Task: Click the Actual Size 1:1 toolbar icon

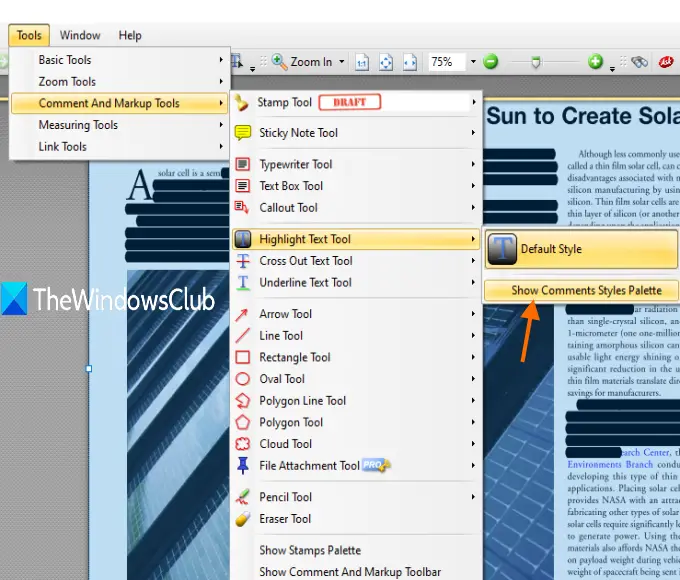Action: coord(362,62)
